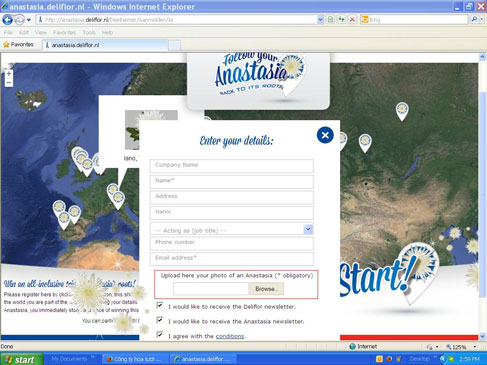Viewport: 487px width, 365px height.
Task: Click the map zoom in plus button
Action: point(9,74)
